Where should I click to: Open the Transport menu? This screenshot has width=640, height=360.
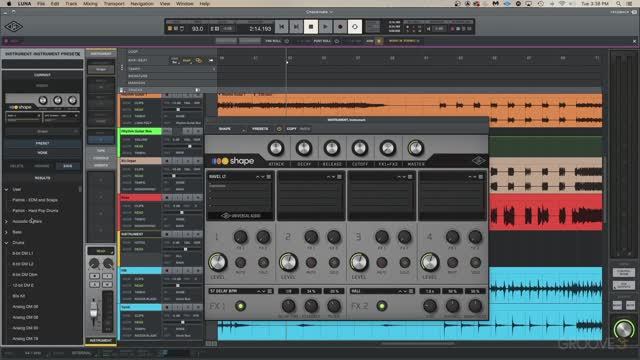coord(114,4)
